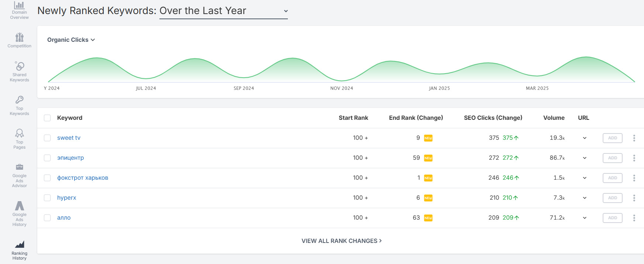Image resolution: width=644 pixels, height=264 pixels.
Task: Open the Competition sidebar icon
Action: coord(19,40)
